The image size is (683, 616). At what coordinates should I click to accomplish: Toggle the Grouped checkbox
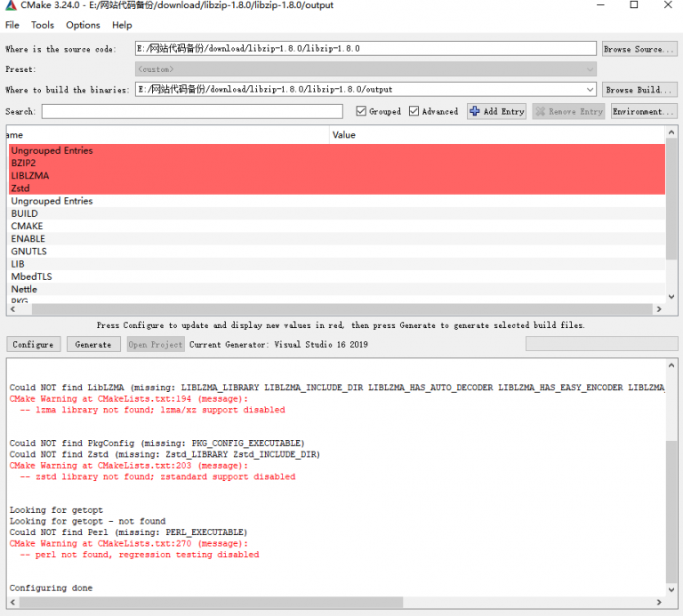361,111
